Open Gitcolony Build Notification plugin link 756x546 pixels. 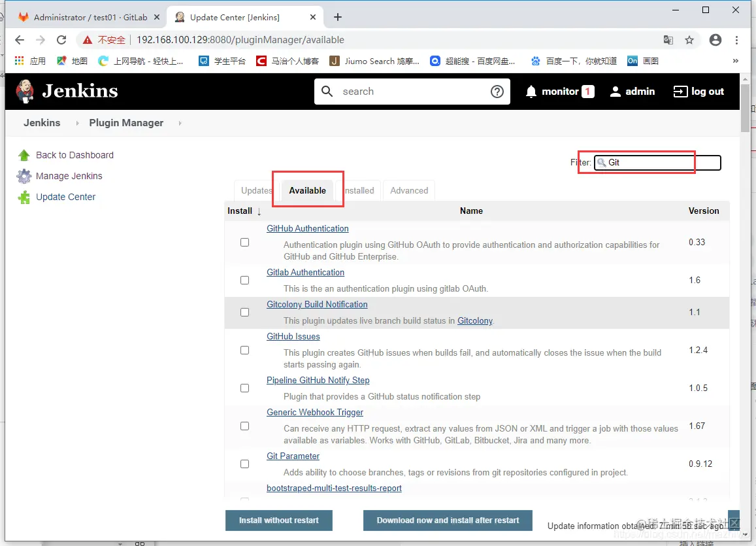(317, 304)
